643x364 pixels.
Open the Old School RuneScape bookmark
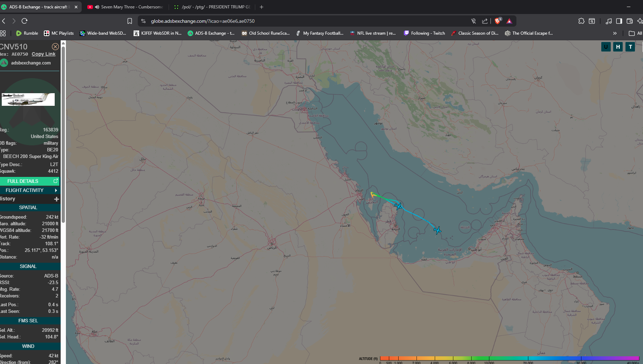266,33
